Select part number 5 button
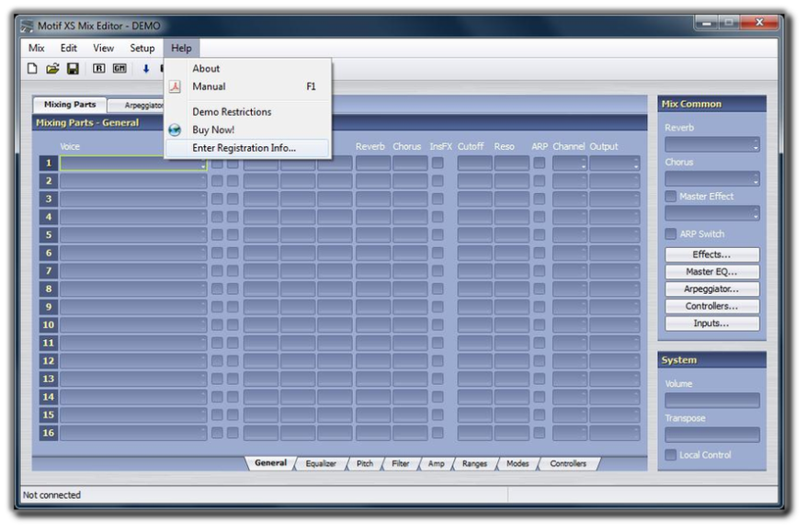The height and width of the screenshot is (532, 807). tap(49, 235)
